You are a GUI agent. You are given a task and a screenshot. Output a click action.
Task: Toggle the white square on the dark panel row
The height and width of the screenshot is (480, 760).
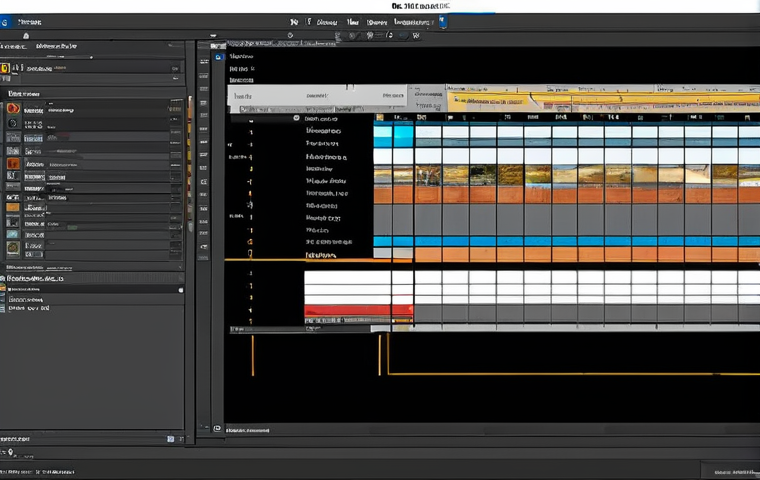pos(181,290)
